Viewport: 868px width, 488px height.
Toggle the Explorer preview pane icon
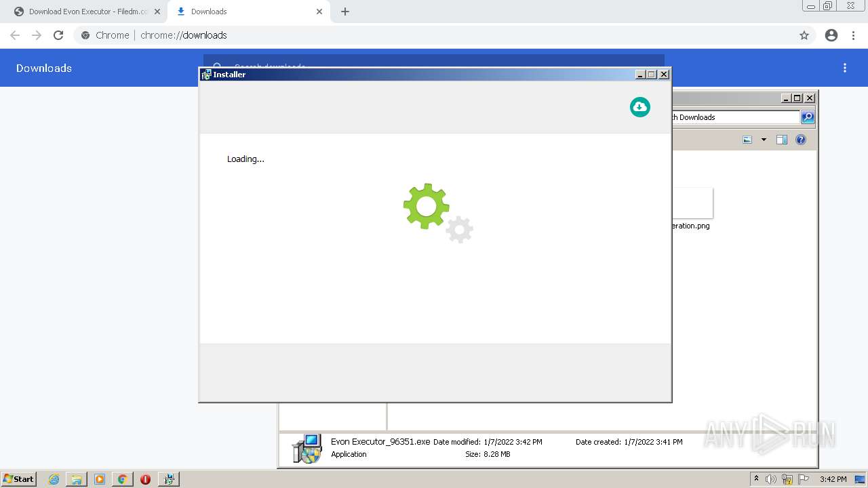tap(781, 140)
